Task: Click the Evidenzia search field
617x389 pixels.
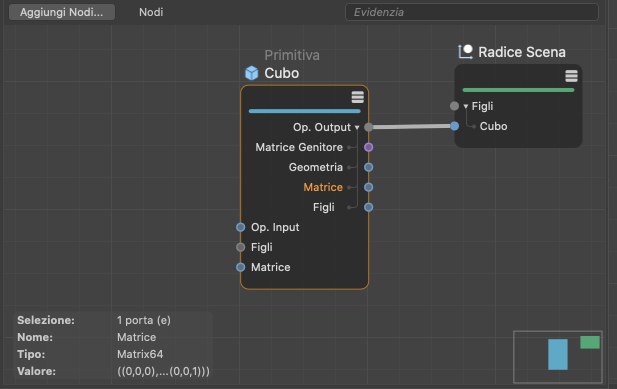Action: click(x=472, y=12)
